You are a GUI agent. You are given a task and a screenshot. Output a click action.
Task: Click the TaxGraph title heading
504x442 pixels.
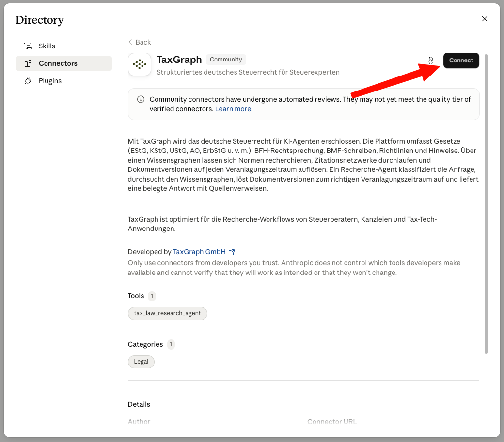pos(179,60)
